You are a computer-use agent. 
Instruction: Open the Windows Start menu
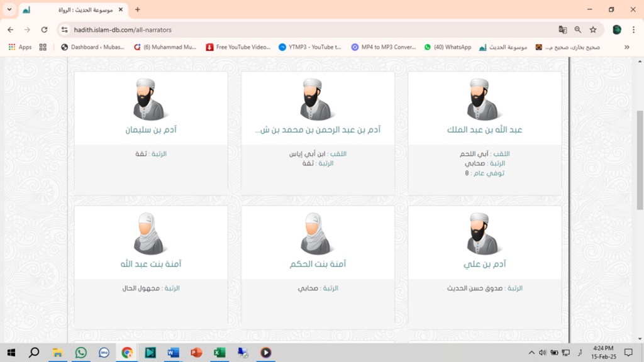[x=11, y=353]
